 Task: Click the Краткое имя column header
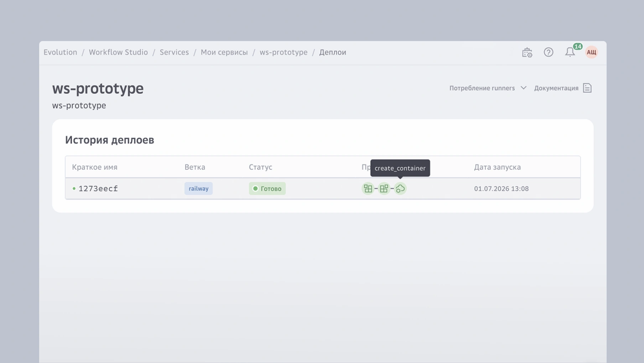point(95,167)
